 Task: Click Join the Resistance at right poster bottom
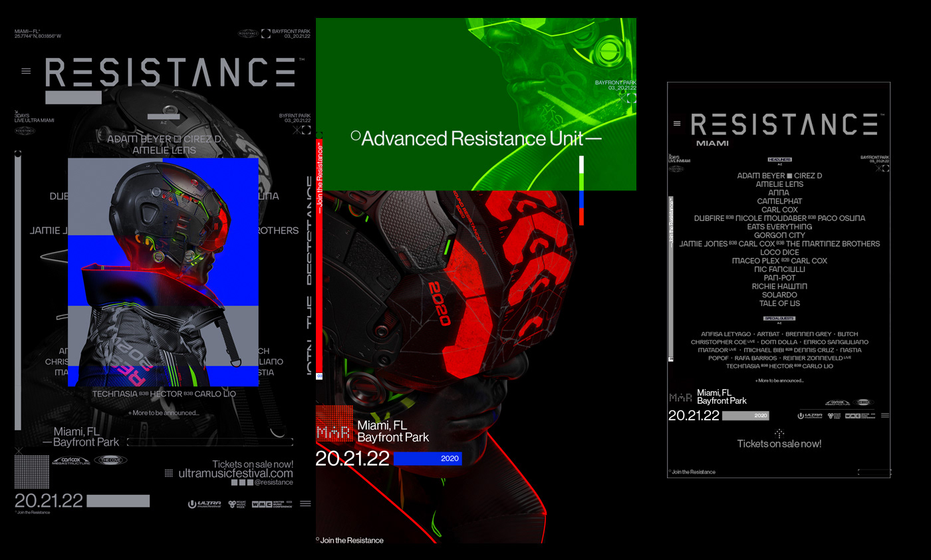point(694,472)
